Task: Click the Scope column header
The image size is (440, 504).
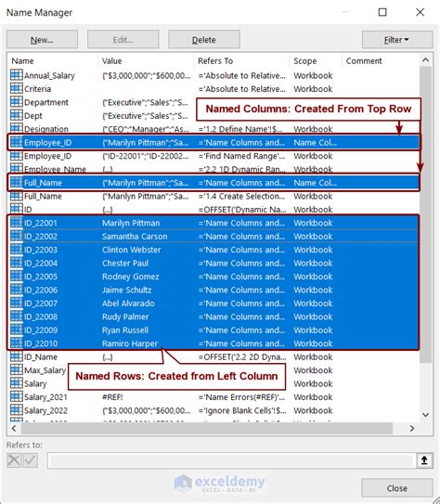Action: click(305, 60)
